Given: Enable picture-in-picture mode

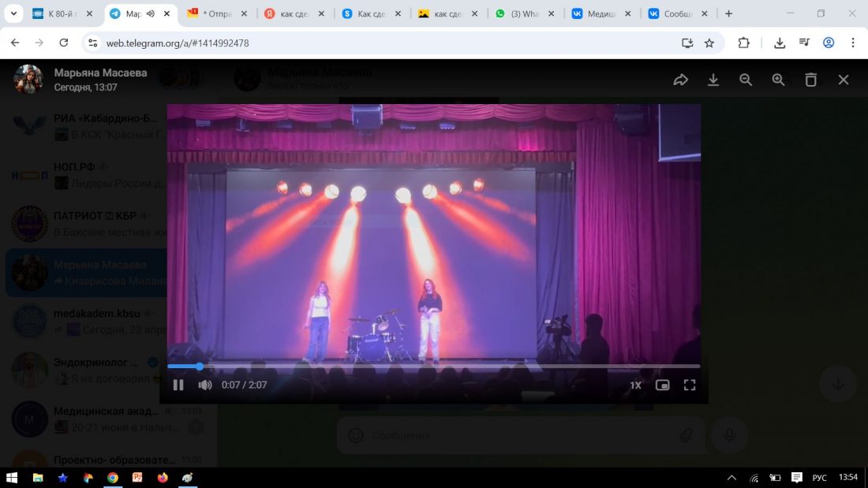Looking at the screenshot, I should [663, 386].
